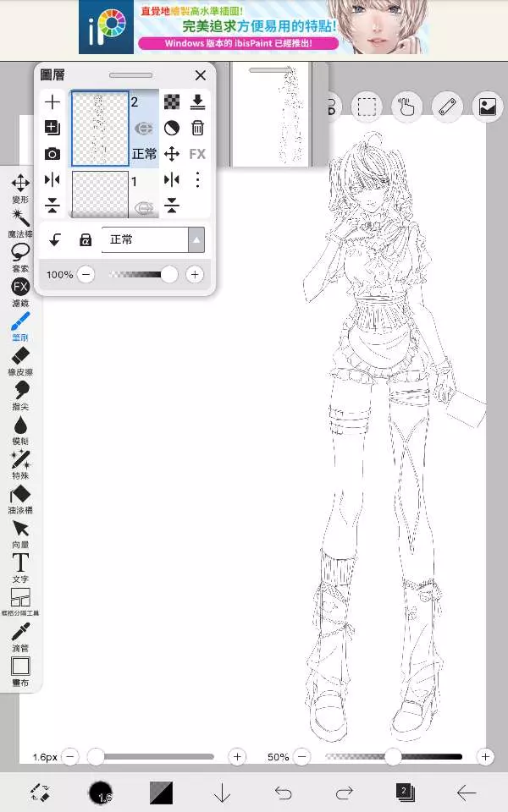Activate the Eyedropper (滴管) tool
Viewport: 508px width, 812px height.
point(20,633)
